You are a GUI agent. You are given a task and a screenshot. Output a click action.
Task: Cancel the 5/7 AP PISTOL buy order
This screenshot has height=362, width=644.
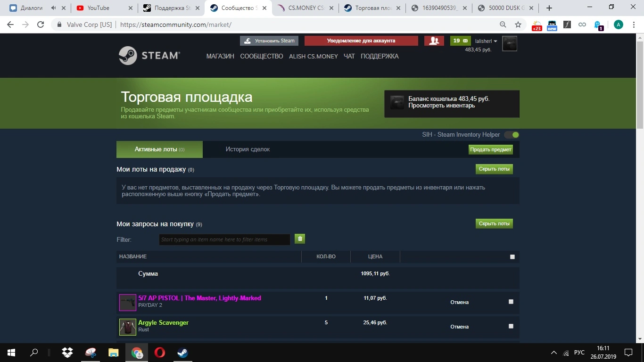pyautogui.click(x=460, y=302)
